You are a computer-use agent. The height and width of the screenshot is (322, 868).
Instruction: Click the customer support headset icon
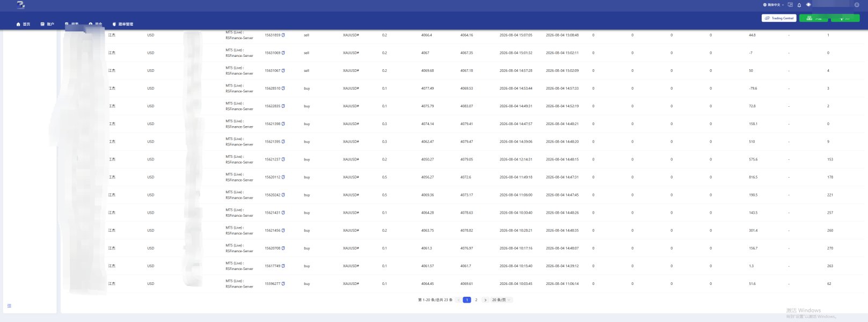[x=808, y=5]
